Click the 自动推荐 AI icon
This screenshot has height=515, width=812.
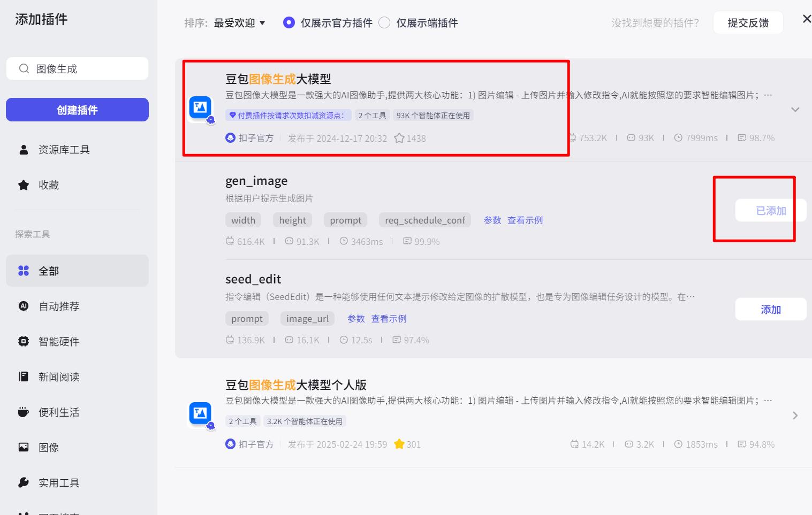coord(24,306)
